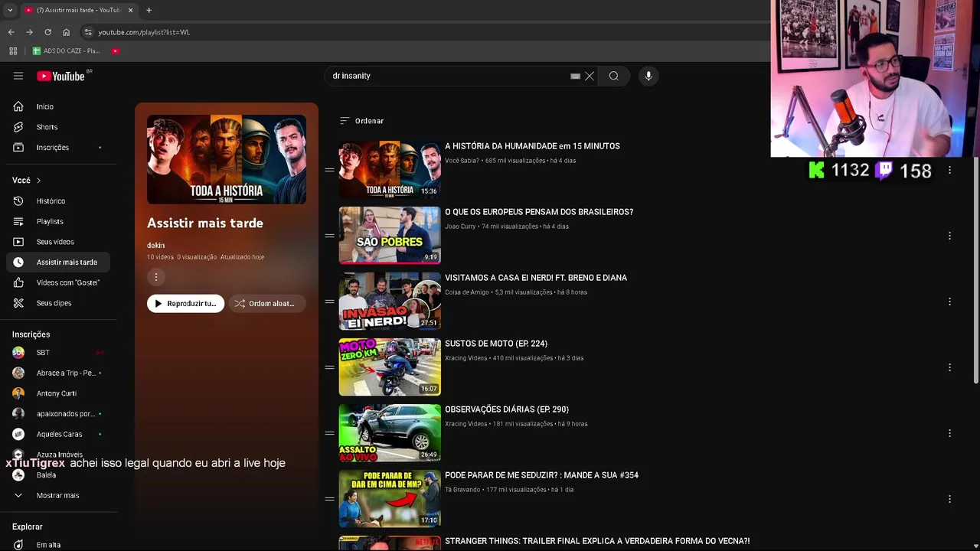Open browser home button

click(x=66, y=32)
